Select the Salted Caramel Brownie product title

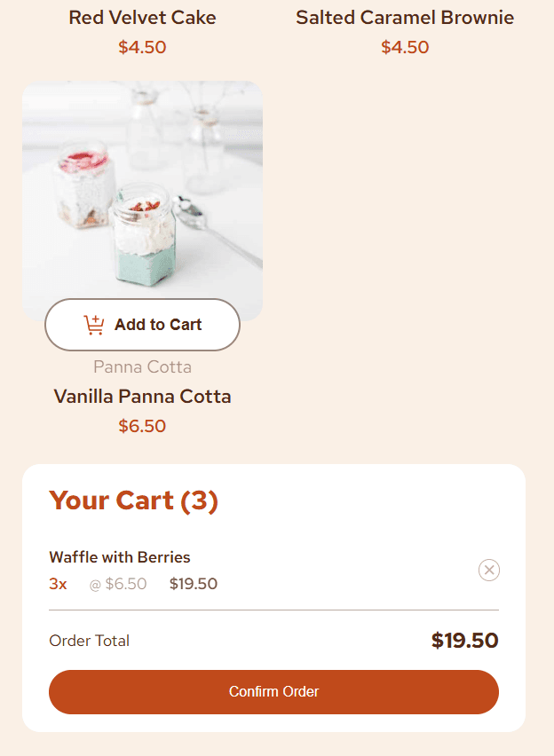pyautogui.click(x=405, y=17)
